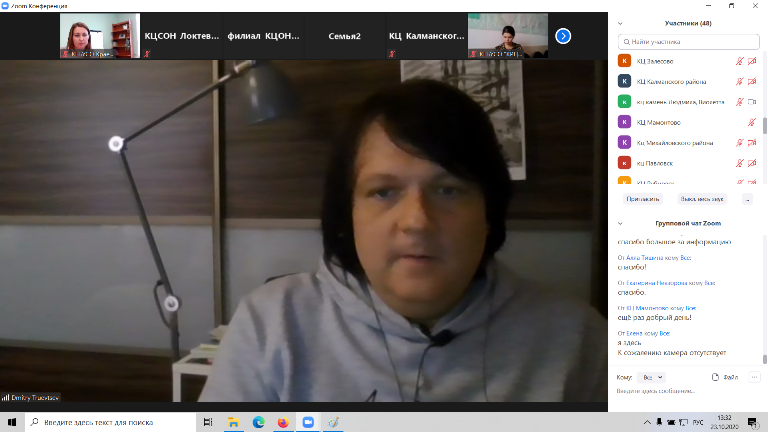Screen dimensions: 768x432
Task: Show next page of participant video thumbnails
Action: pos(563,36)
